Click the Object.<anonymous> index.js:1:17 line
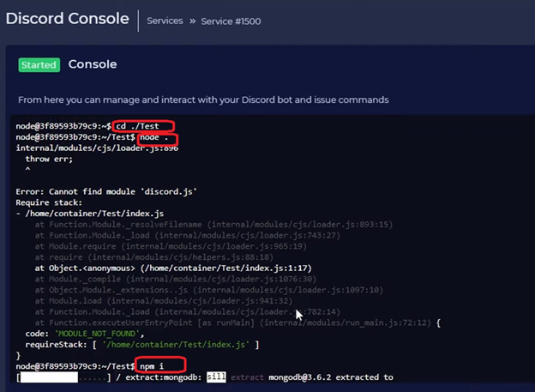Image resolution: width=535 pixels, height=392 pixels. (173, 268)
